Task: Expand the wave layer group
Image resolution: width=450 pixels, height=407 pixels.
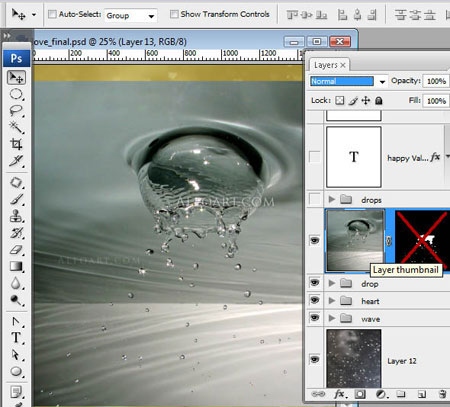Action: tap(332, 318)
